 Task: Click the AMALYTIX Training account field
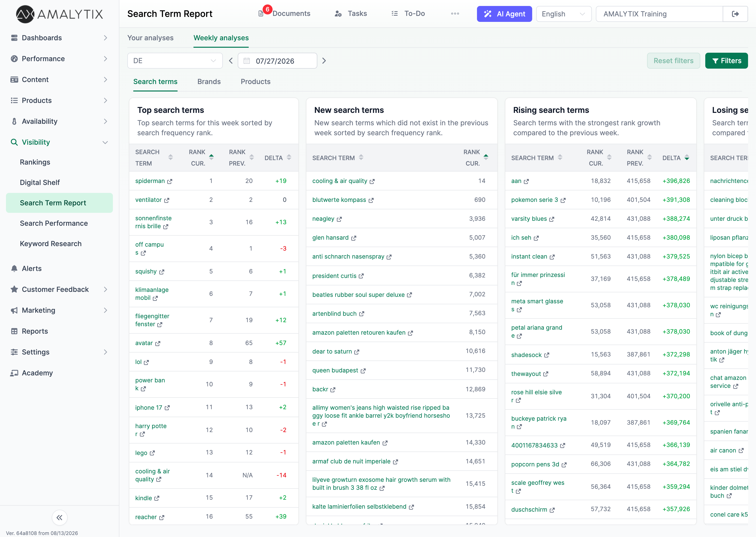(659, 14)
